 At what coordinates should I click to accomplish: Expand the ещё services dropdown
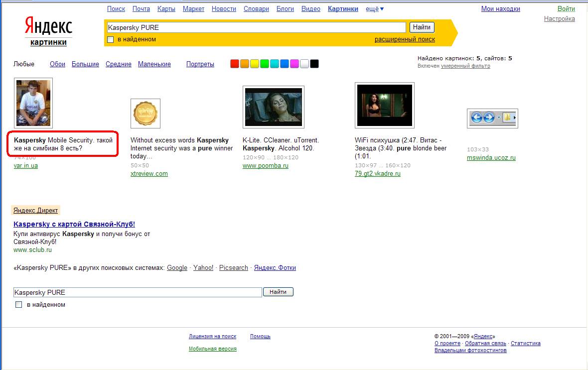(375, 8)
